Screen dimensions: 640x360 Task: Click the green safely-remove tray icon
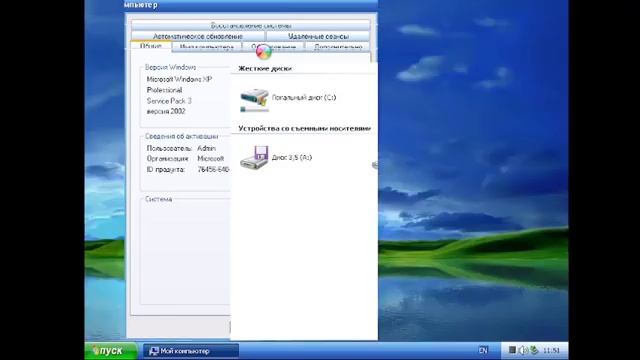[x=533, y=350]
